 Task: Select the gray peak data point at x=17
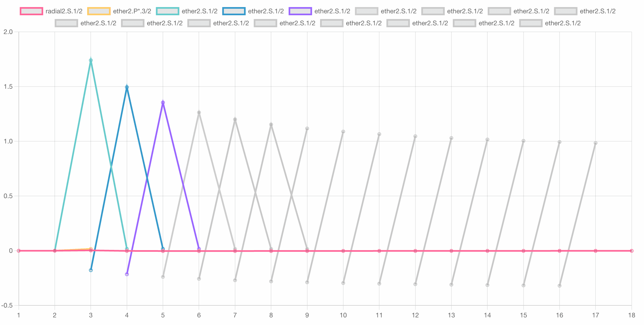(x=596, y=143)
